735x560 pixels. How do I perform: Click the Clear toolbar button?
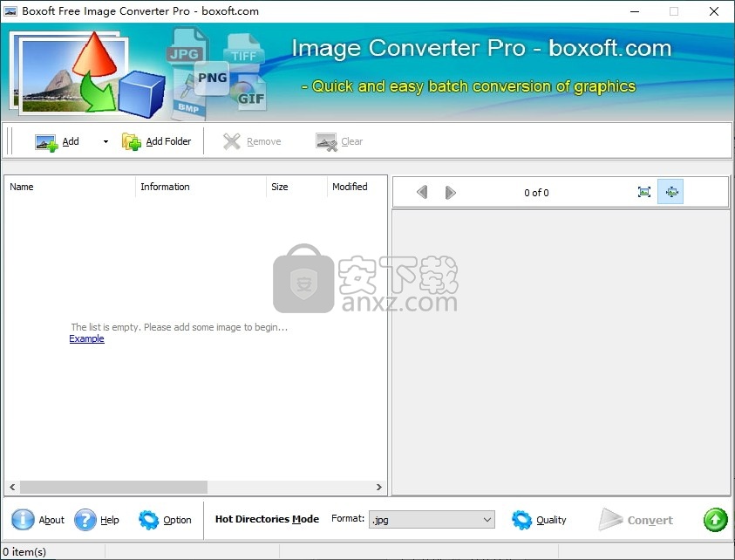[x=339, y=141]
